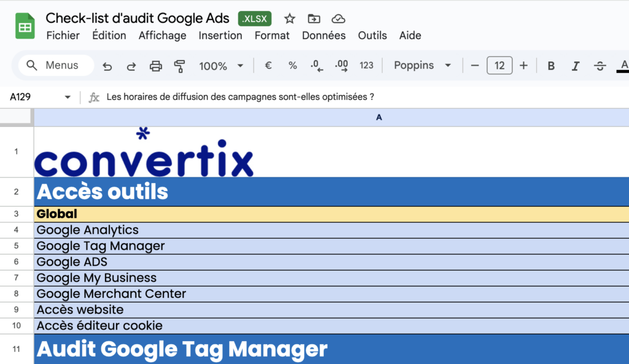This screenshot has width=629, height=364.
Task: Format as currency with euro button
Action: (268, 66)
